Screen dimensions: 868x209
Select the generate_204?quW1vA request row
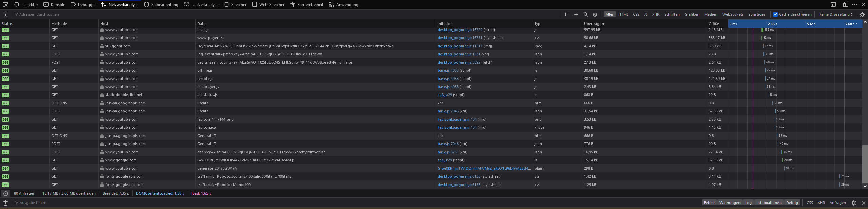click(x=431, y=168)
